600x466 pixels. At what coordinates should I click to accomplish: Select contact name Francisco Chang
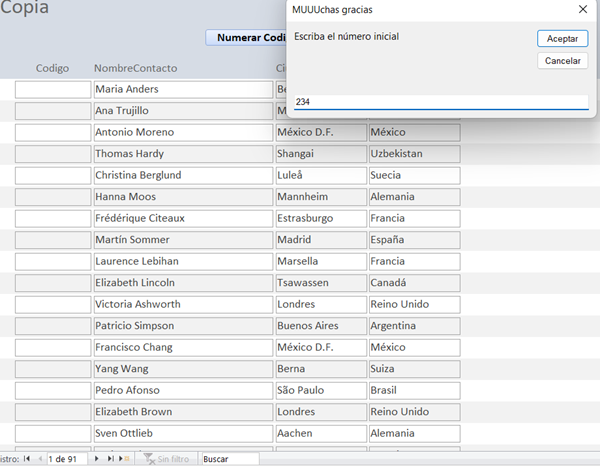[x=183, y=347]
